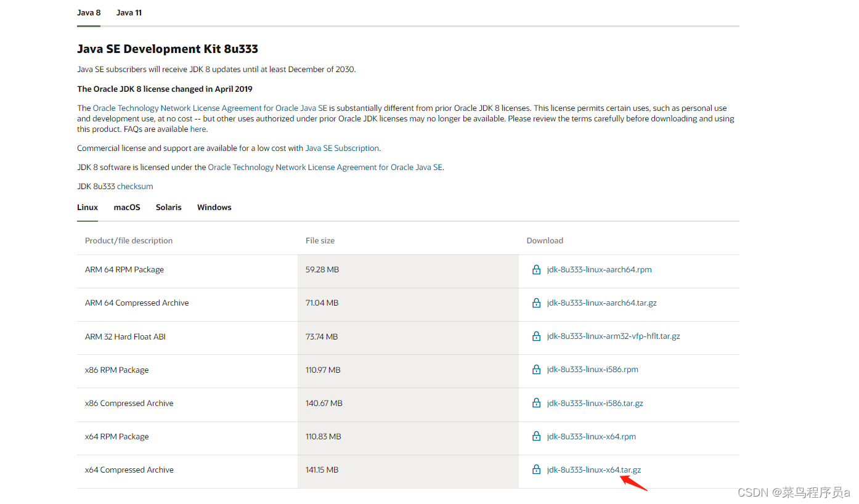Click the padlock icon beside jdk-8u333-linux-aarch64.rpm

[x=535, y=269]
